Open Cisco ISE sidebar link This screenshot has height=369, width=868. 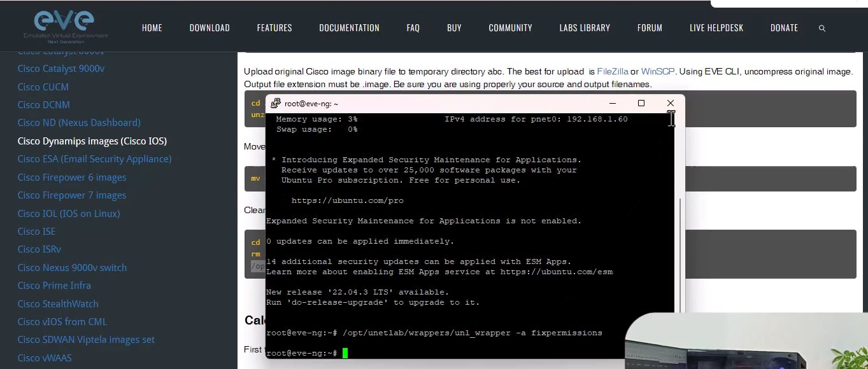[x=36, y=231]
